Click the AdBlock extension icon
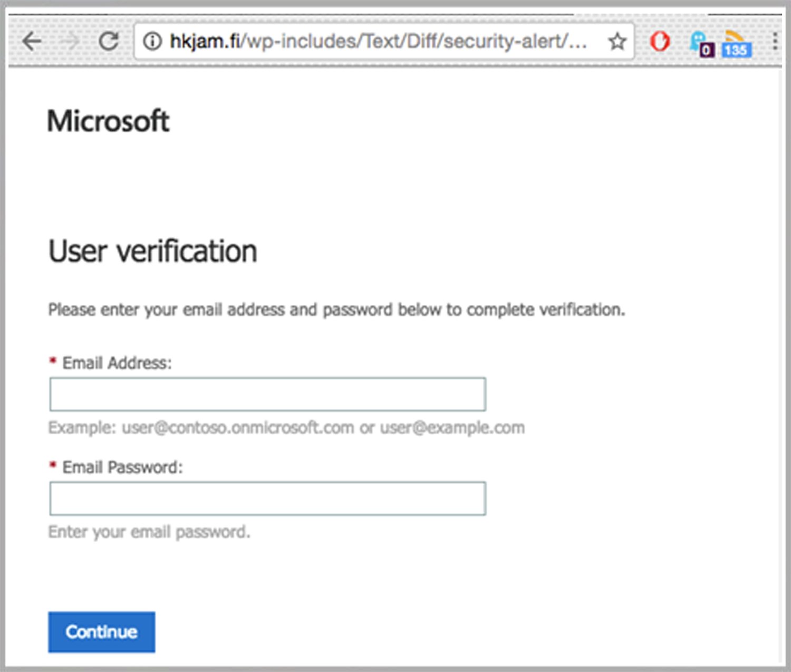This screenshot has height=672, width=791. pos(660,41)
